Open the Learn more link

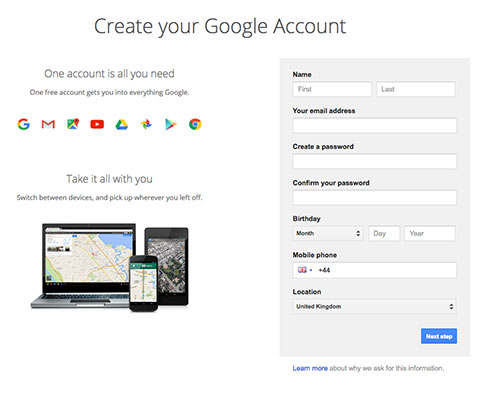coord(310,368)
